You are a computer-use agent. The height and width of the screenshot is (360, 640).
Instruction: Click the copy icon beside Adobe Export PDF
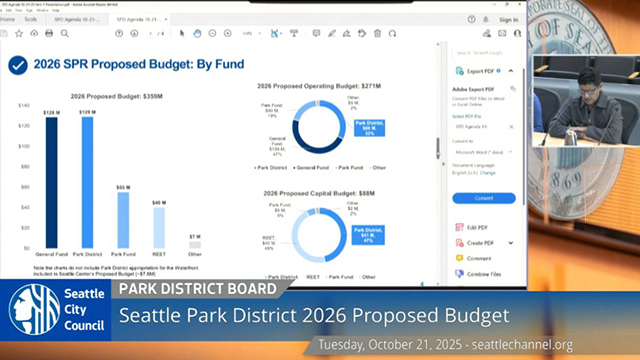click(x=513, y=89)
